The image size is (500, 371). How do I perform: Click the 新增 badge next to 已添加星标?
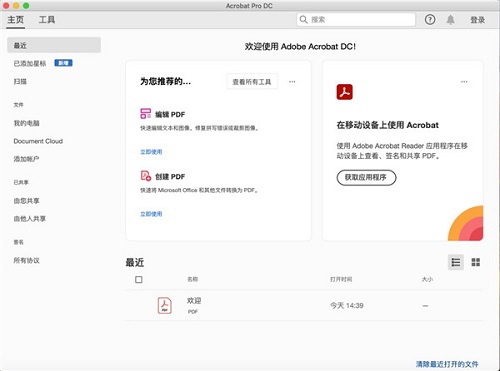[63, 63]
